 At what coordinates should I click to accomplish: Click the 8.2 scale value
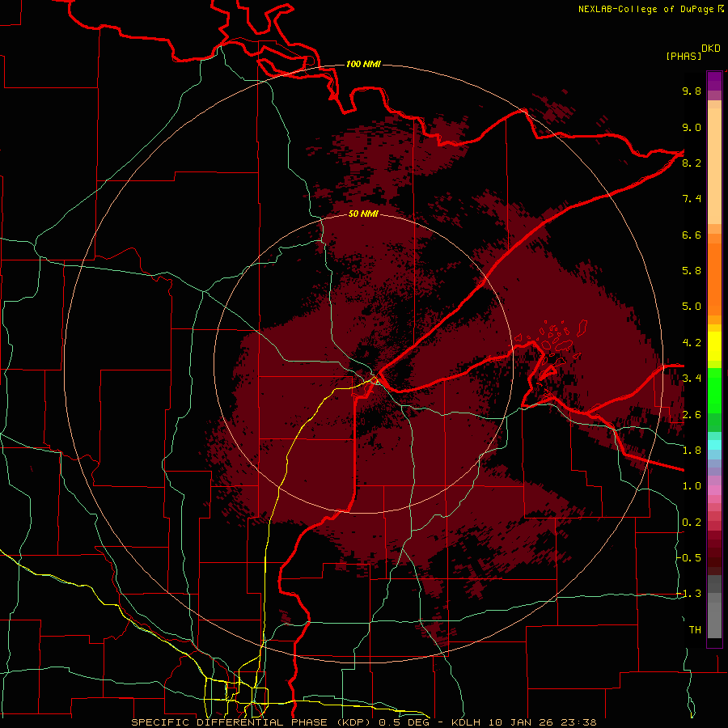(x=692, y=163)
